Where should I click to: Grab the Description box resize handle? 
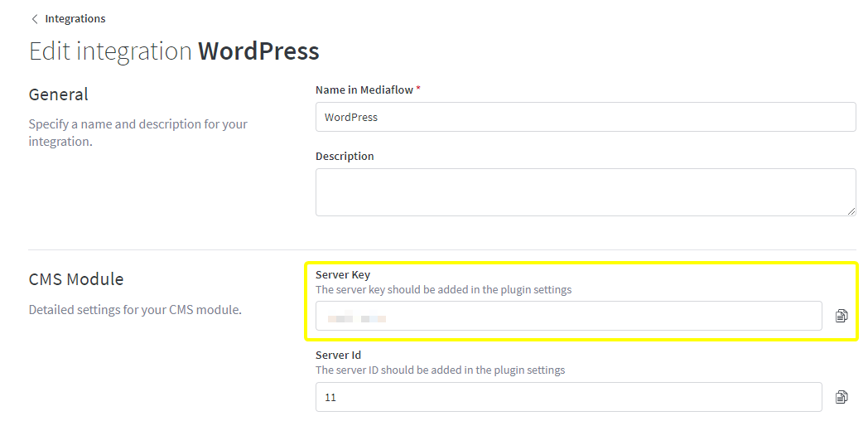[x=851, y=211]
